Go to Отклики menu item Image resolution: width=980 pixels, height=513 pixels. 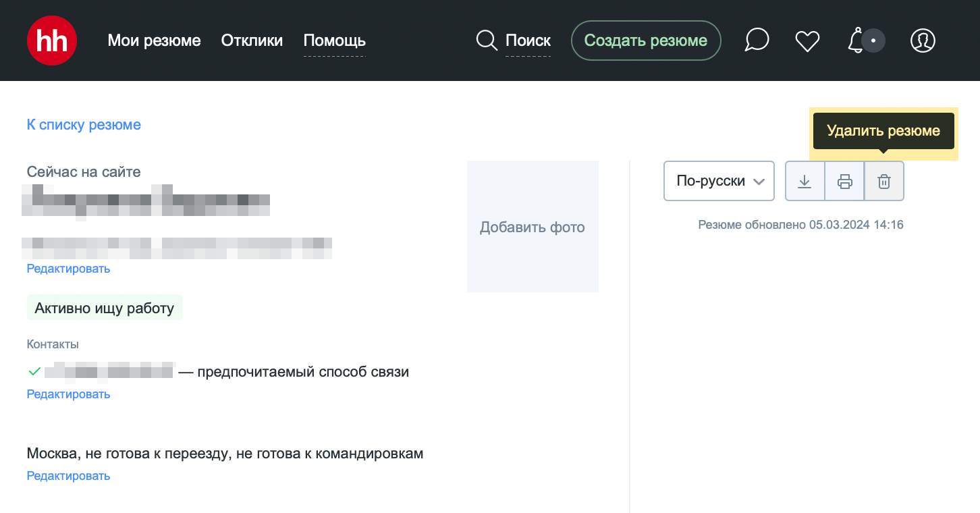pyautogui.click(x=252, y=40)
